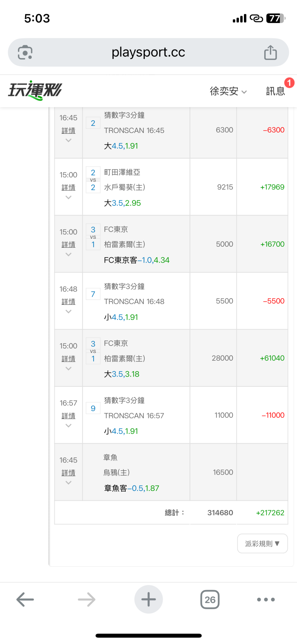Expand chevron under the 16:48 TRONSCAN row
Viewport: 297px width, 644px height.
[68, 311]
